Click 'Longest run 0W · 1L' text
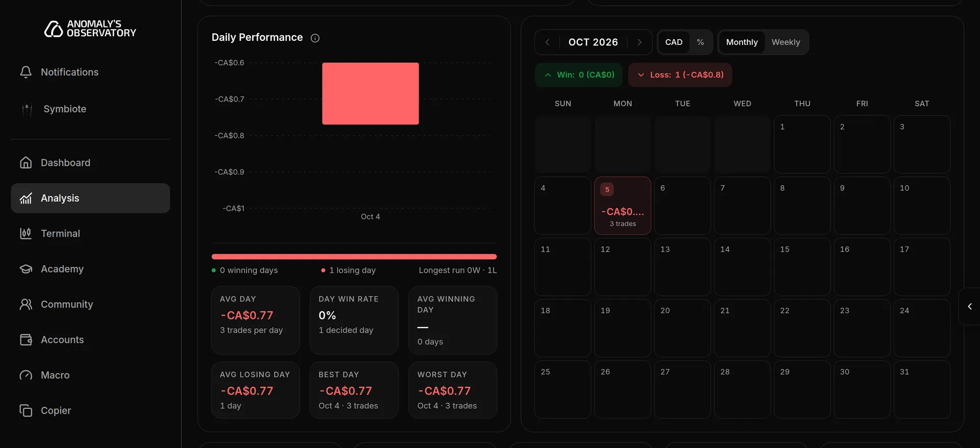This screenshot has height=448, width=980. pos(458,270)
